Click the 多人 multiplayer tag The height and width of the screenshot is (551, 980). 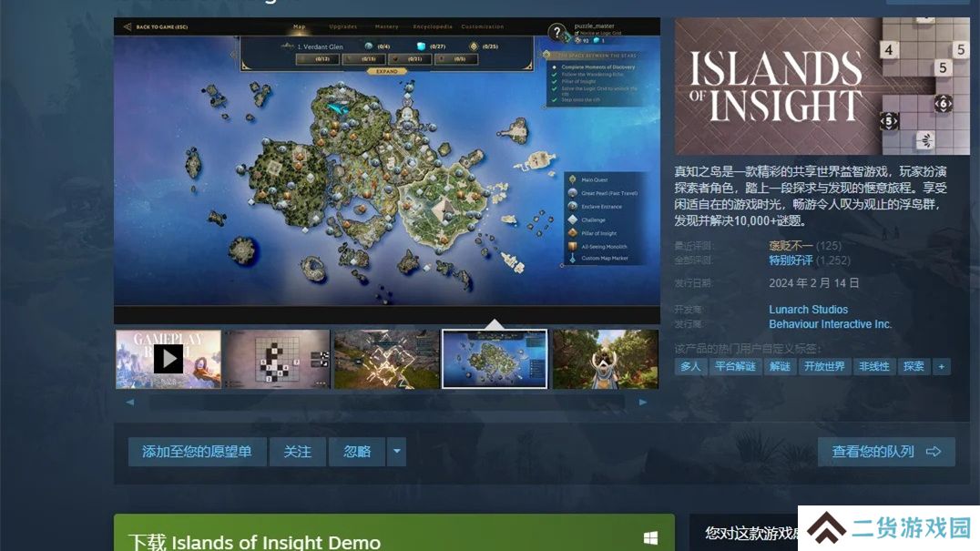click(x=690, y=367)
